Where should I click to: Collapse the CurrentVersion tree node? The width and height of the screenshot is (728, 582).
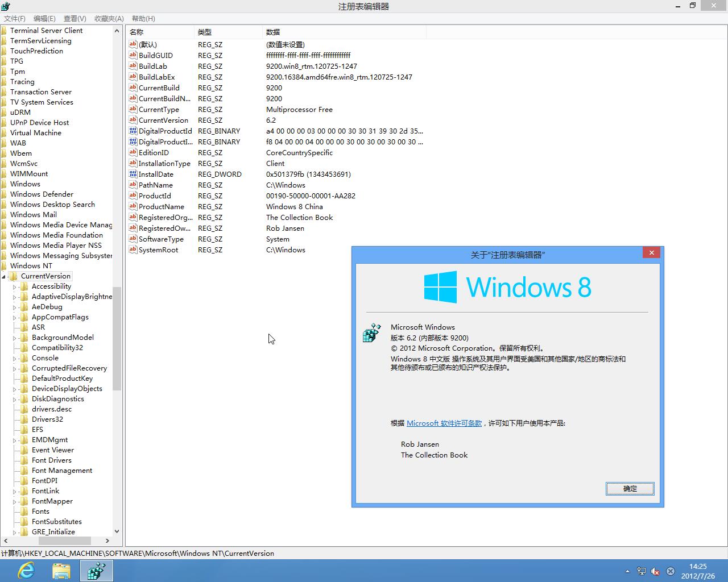point(4,277)
